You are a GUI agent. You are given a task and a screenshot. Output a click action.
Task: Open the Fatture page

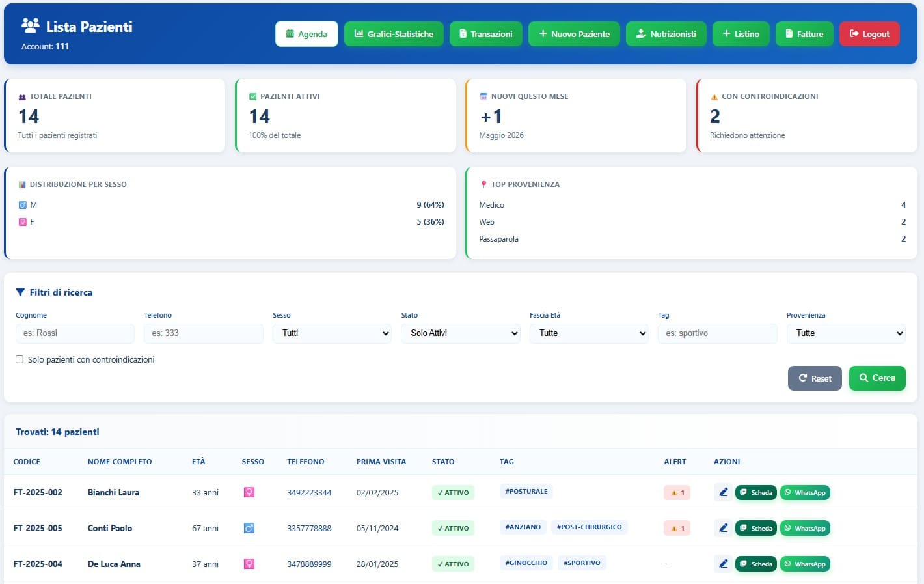(x=804, y=34)
